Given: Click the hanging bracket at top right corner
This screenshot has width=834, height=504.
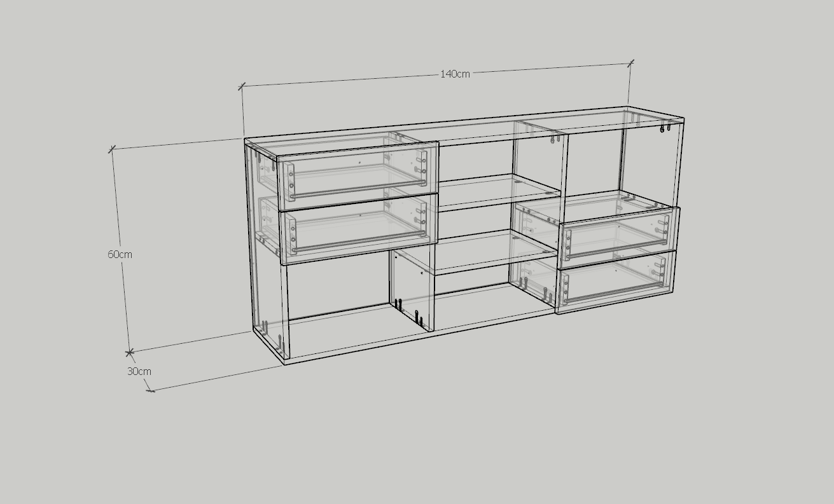Looking at the screenshot, I should tap(665, 128).
